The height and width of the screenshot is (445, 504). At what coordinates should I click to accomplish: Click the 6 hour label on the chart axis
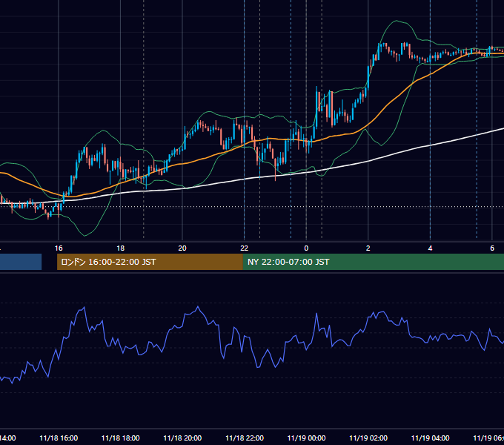point(492,248)
